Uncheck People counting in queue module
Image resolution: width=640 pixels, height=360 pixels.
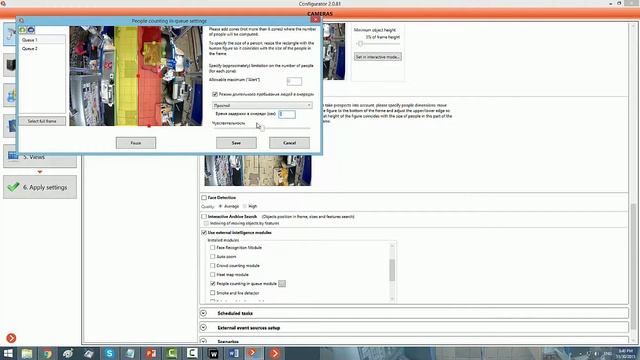click(212, 284)
